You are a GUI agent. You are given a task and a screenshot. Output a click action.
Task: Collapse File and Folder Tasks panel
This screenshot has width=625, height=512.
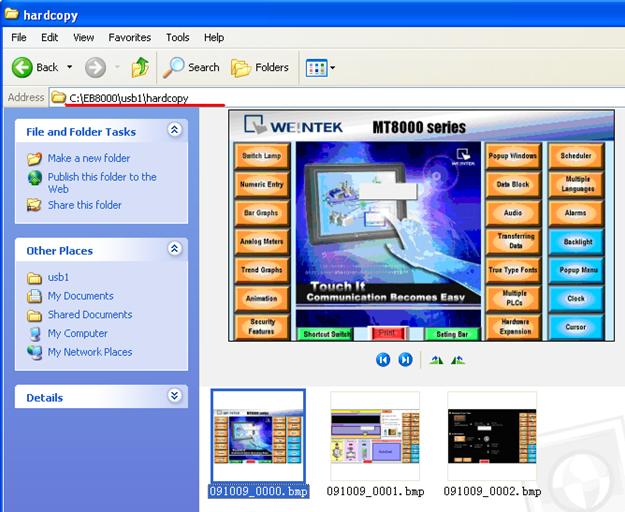175,129
